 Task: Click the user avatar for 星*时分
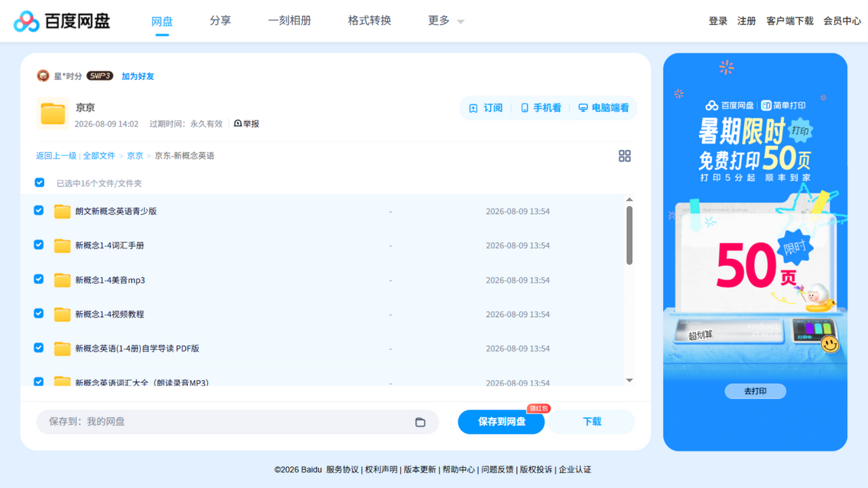(x=43, y=76)
